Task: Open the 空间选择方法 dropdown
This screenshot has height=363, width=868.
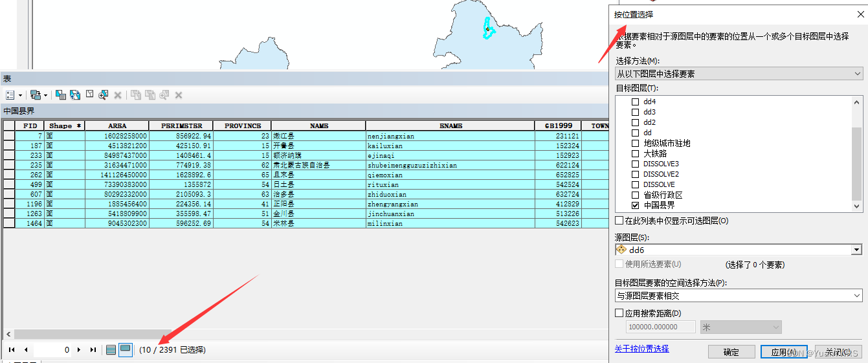Action: coord(739,296)
